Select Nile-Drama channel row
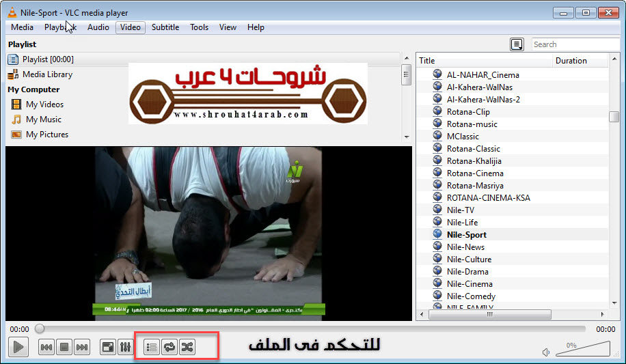The image size is (626, 364). click(x=513, y=271)
